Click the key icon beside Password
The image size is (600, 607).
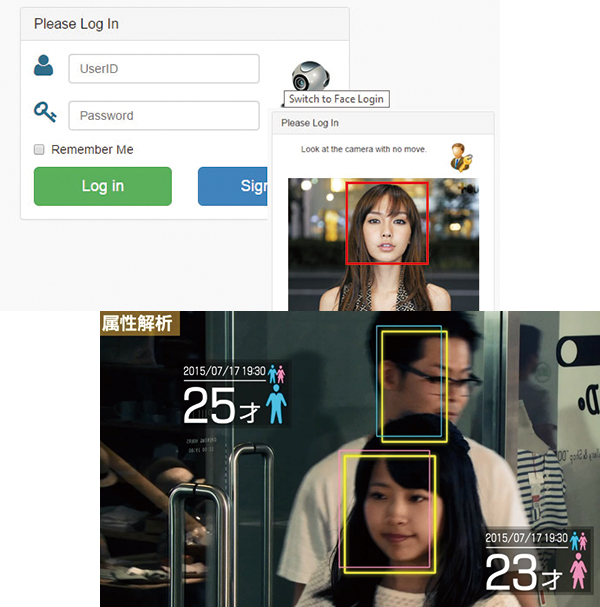(x=44, y=113)
